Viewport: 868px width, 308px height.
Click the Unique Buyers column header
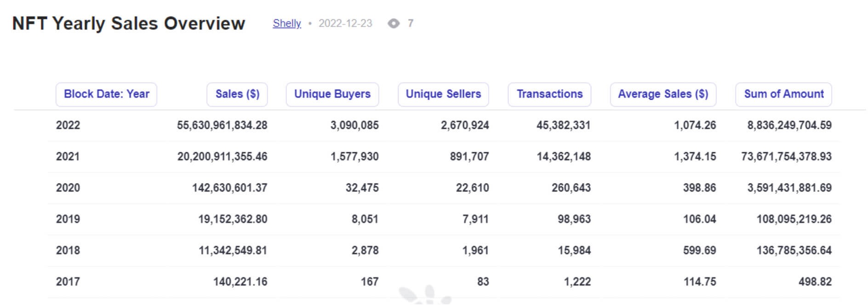[332, 94]
